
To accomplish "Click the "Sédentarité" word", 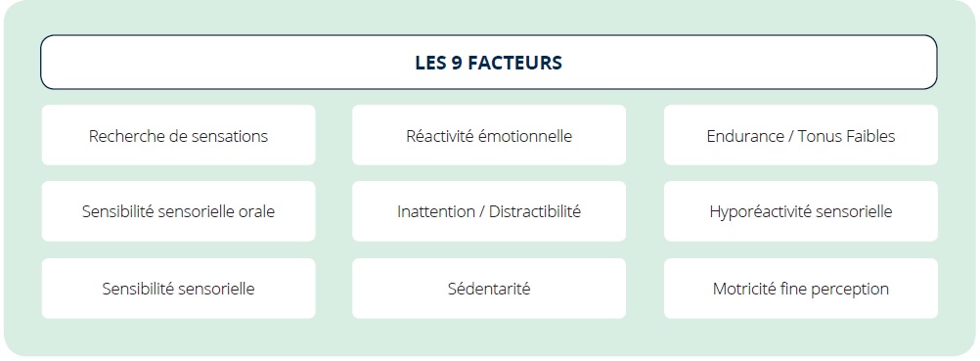I will pos(489,289).
